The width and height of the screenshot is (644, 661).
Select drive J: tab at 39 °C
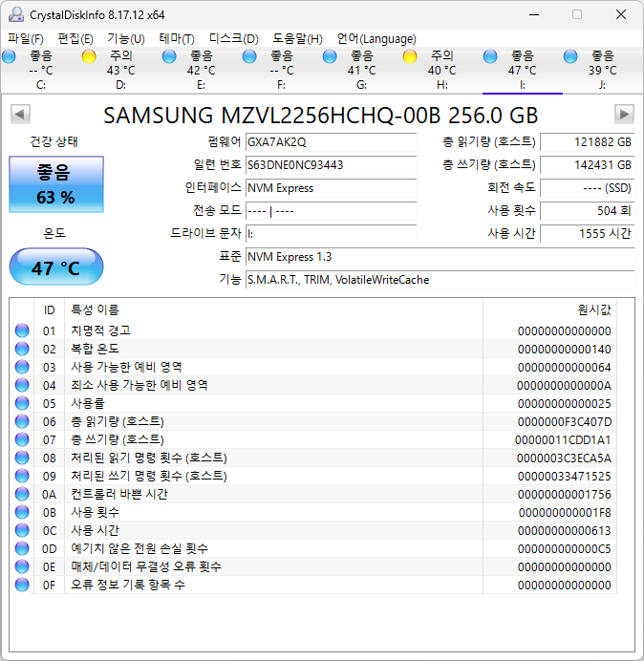click(602, 70)
